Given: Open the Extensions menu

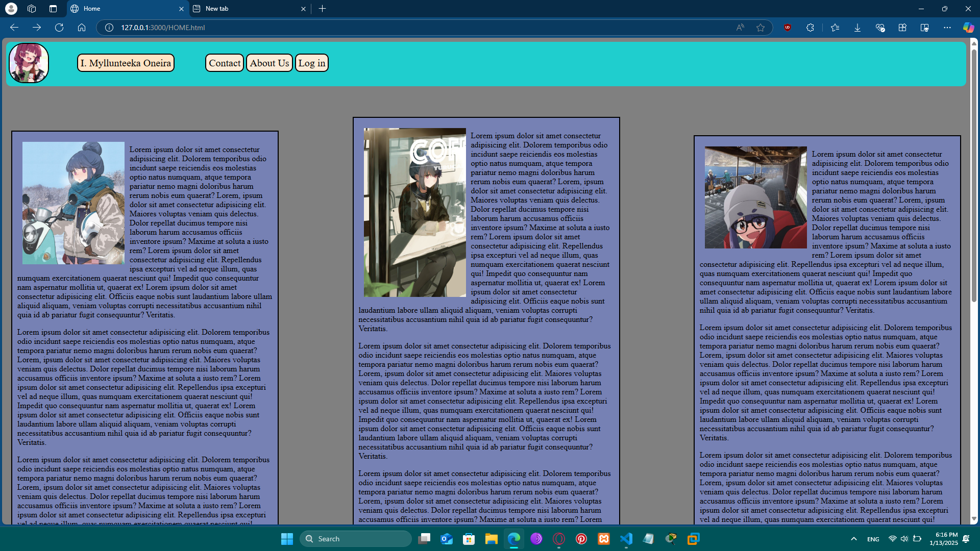Looking at the screenshot, I should tap(810, 28).
